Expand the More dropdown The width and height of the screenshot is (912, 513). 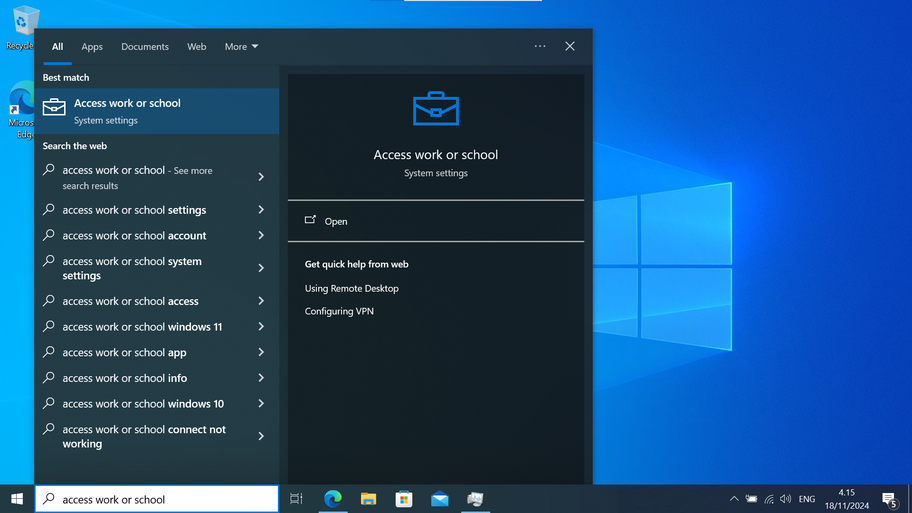pyautogui.click(x=241, y=47)
